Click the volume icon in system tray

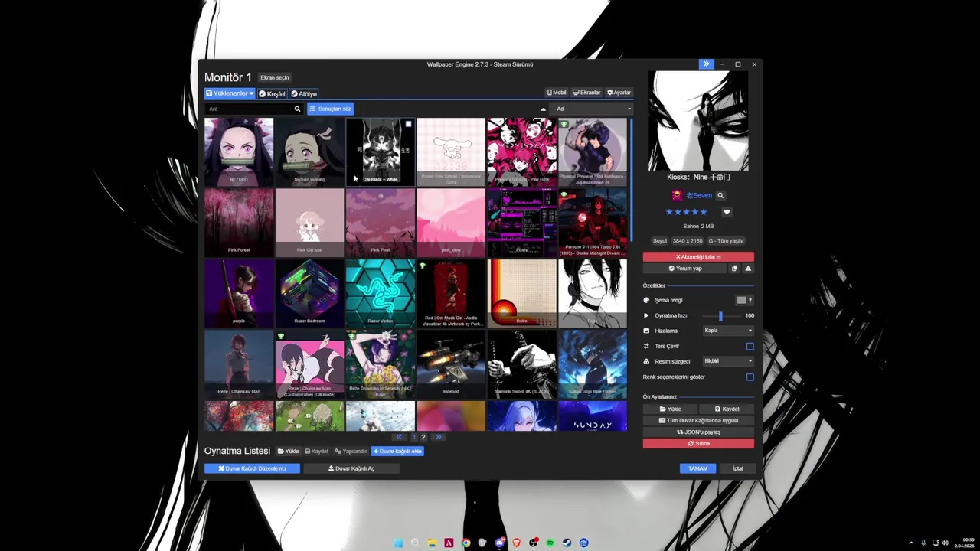pos(944,543)
